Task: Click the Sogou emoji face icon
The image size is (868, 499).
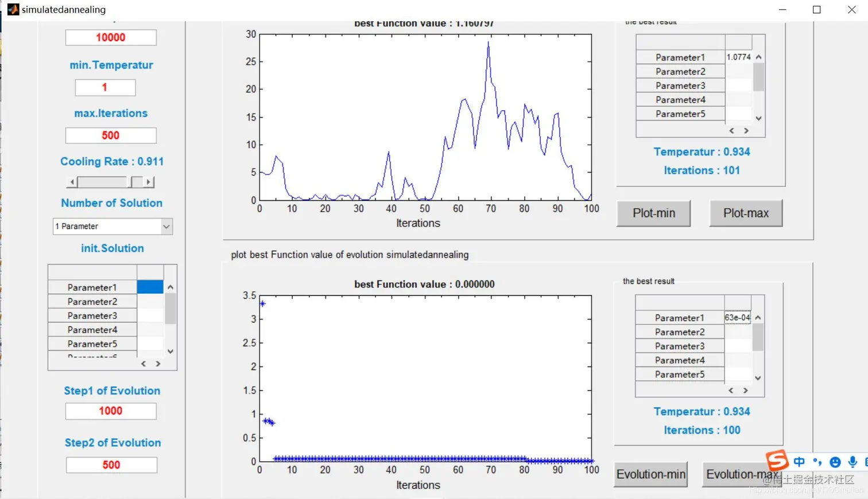Action: pyautogui.click(x=835, y=462)
